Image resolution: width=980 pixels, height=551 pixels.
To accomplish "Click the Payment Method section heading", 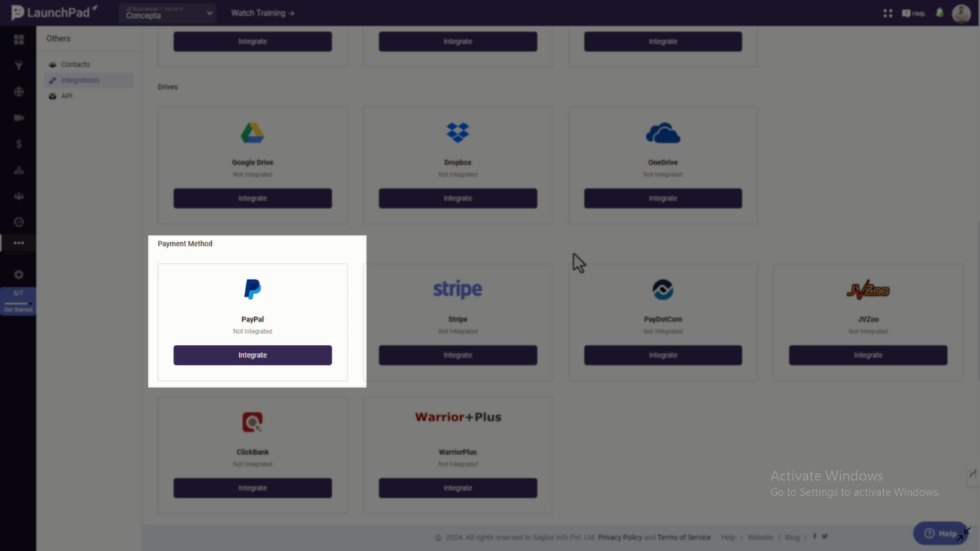I will click(185, 244).
